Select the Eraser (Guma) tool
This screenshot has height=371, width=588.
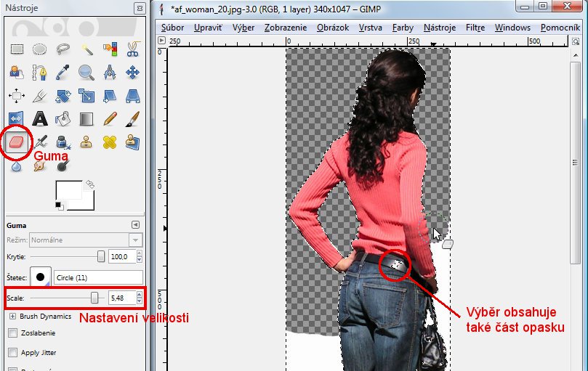click(x=17, y=142)
